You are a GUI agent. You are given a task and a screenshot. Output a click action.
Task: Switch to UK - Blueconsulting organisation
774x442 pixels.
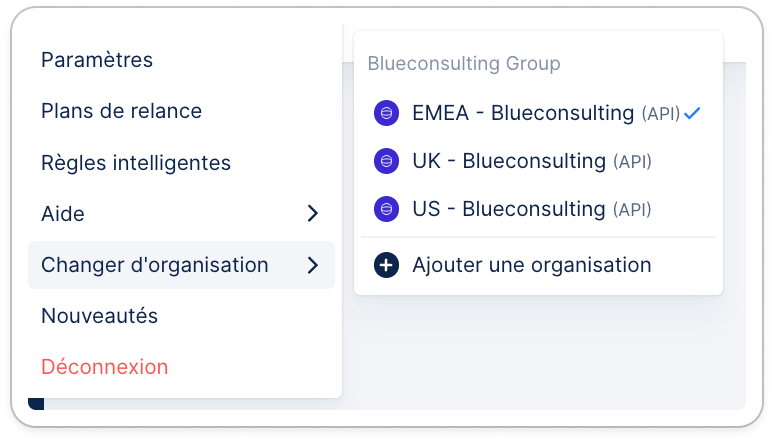coord(538,161)
